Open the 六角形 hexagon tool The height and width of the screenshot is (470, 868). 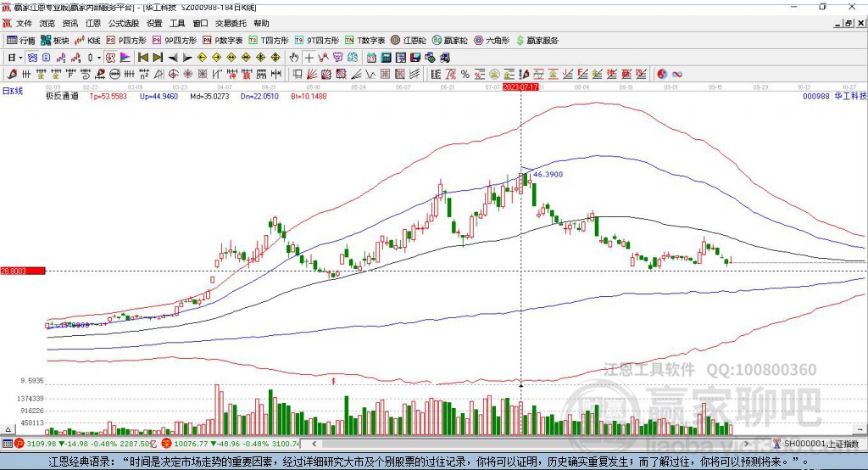click(x=492, y=41)
